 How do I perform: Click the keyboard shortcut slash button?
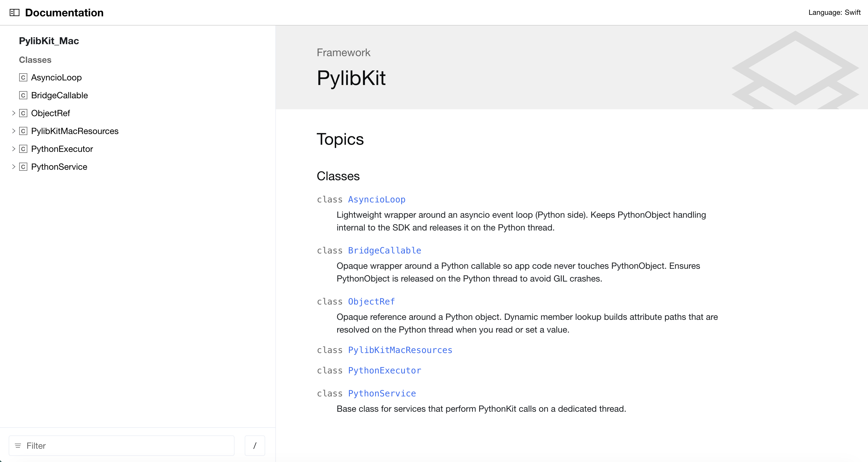click(x=255, y=445)
